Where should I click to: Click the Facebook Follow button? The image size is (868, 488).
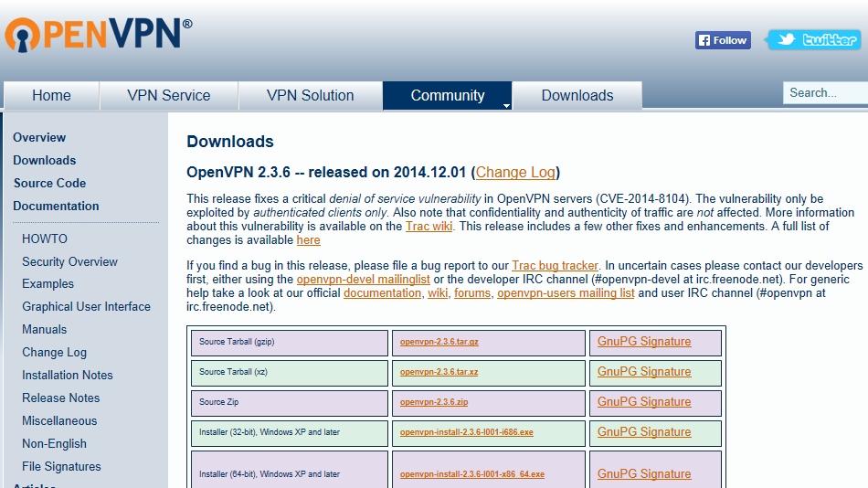723,40
